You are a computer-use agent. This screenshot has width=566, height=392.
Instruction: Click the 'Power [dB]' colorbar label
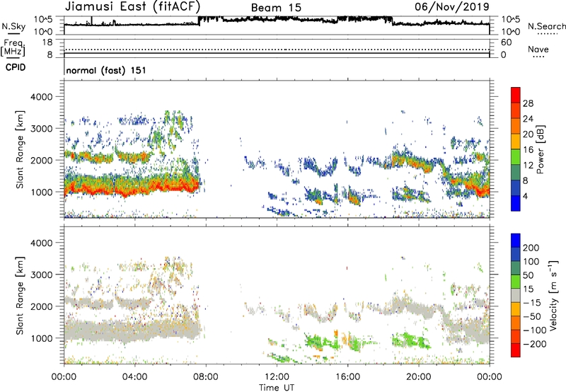point(540,149)
